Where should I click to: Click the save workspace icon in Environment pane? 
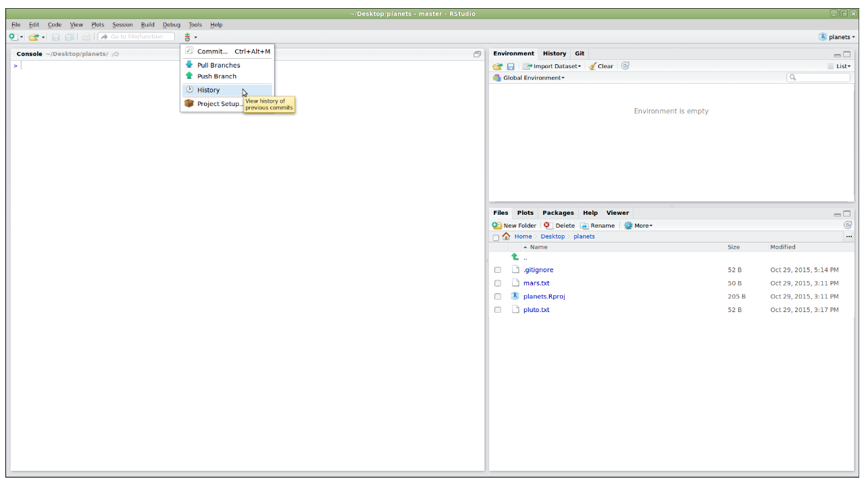click(511, 66)
